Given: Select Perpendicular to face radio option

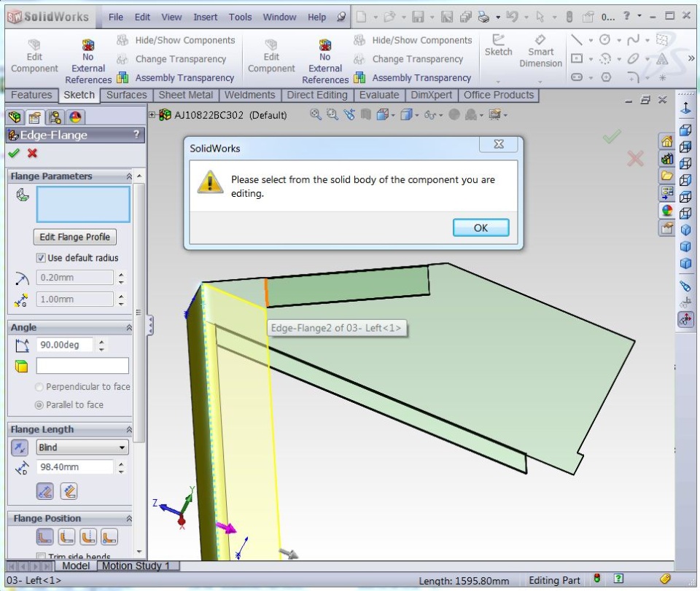Looking at the screenshot, I should 39,387.
